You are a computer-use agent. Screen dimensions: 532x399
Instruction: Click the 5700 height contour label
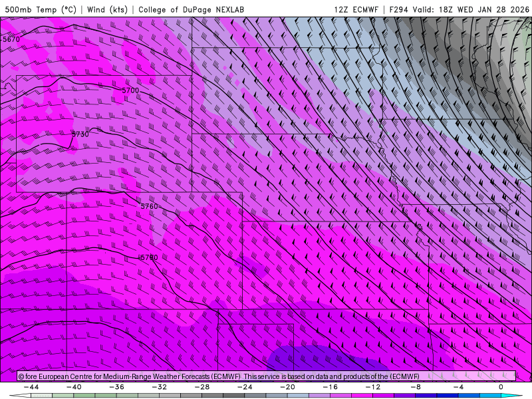tap(130, 90)
